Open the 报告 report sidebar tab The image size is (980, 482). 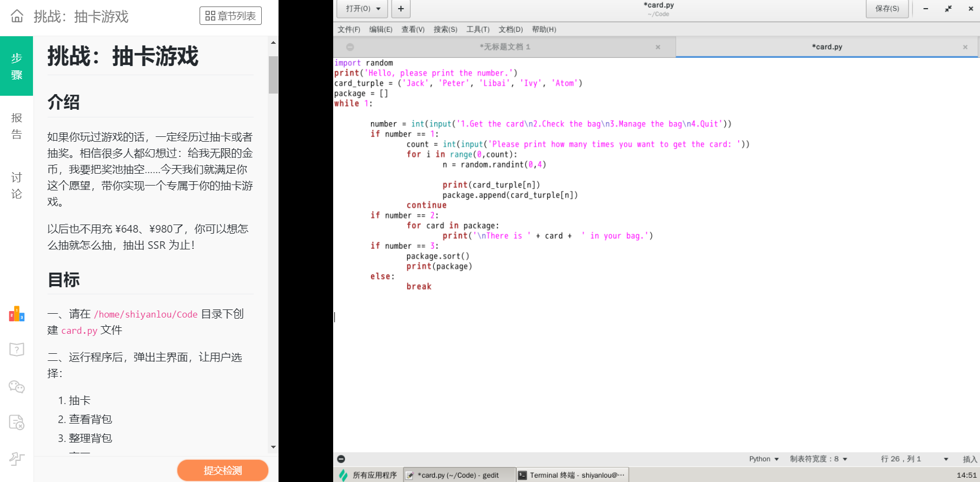17,126
